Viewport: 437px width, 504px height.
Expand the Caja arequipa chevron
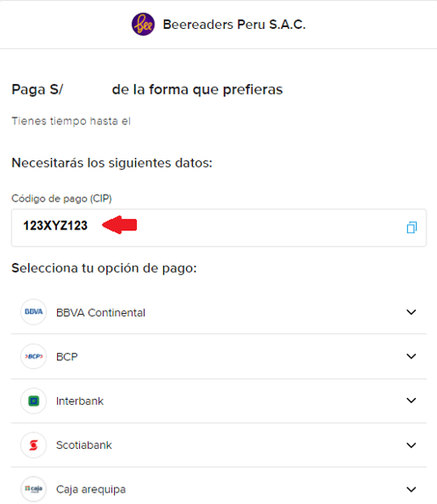point(412,489)
